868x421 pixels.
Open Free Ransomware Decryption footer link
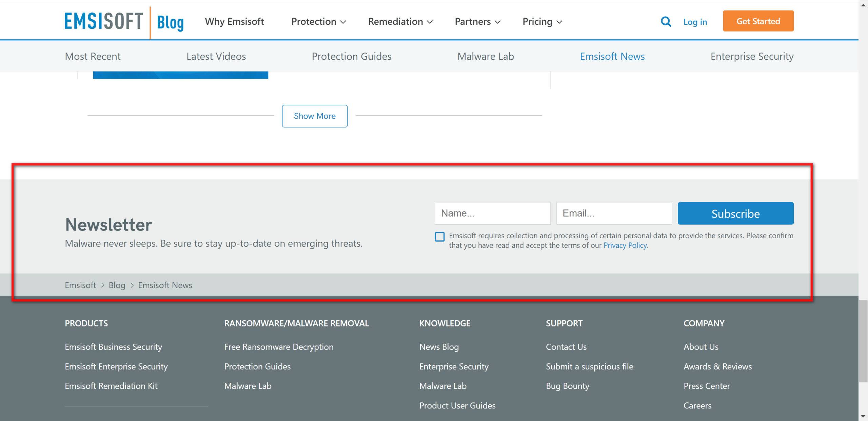point(278,347)
